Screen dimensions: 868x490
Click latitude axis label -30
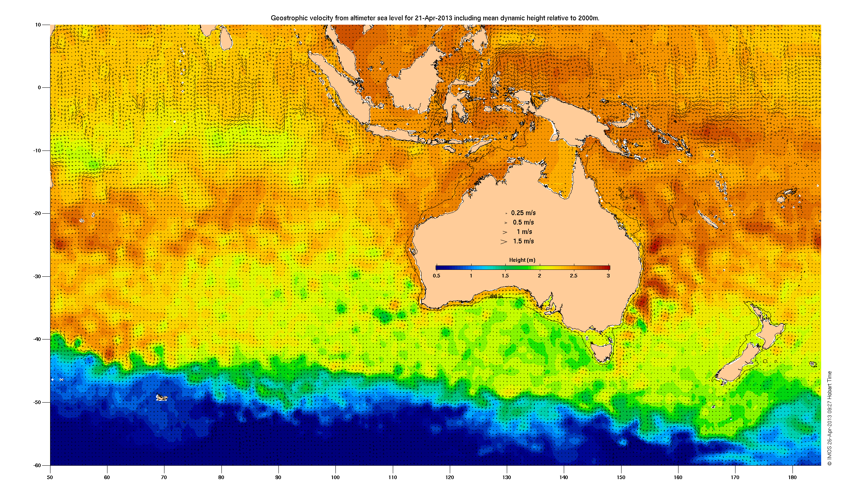(x=37, y=276)
